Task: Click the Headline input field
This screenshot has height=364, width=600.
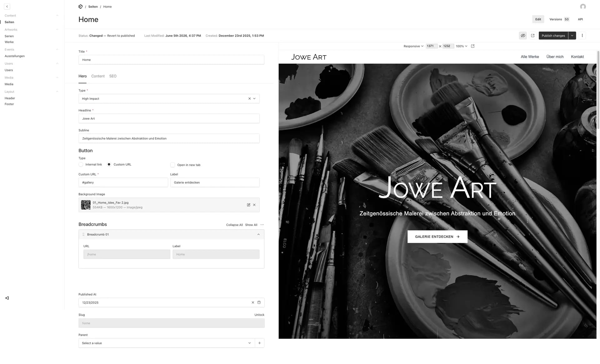Action: (x=169, y=119)
